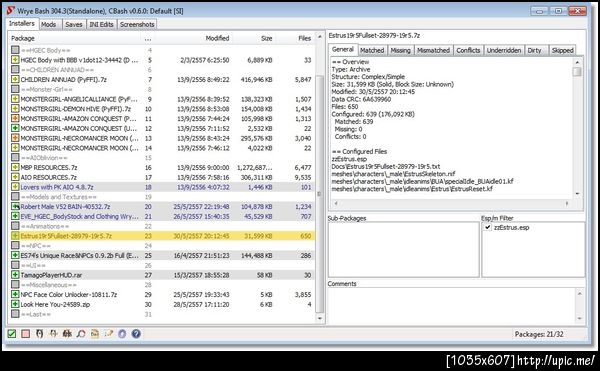Click the icon beside MBP RESOURCES.7z
600x371 pixels.
[15, 167]
